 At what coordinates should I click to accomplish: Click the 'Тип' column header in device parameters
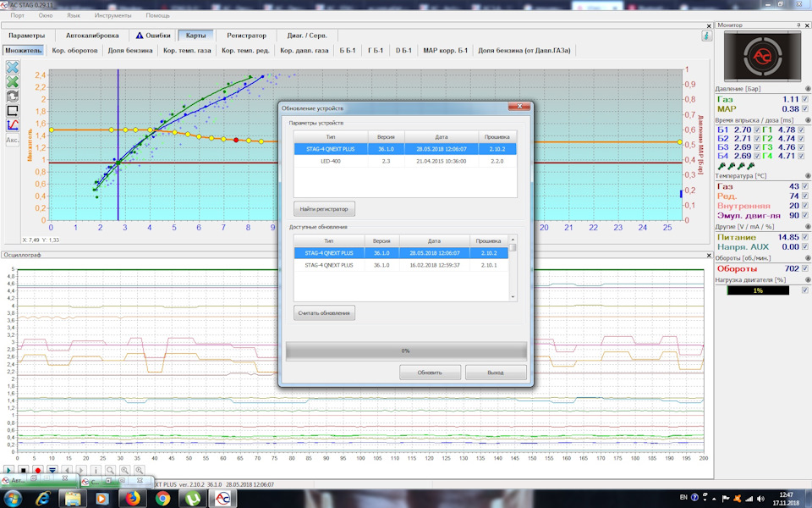pos(331,137)
